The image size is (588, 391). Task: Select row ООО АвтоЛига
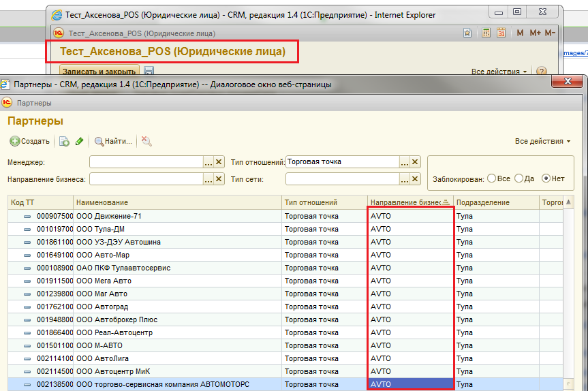point(285,358)
